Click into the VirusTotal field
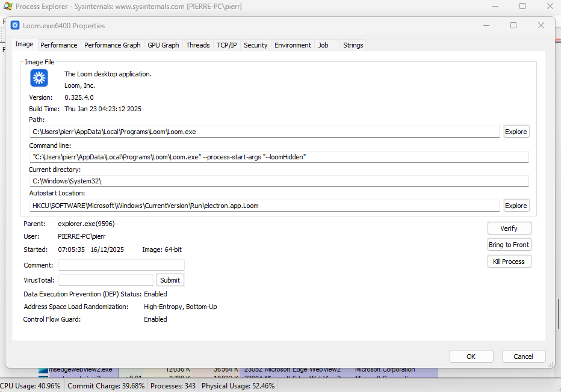 coord(106,280)
